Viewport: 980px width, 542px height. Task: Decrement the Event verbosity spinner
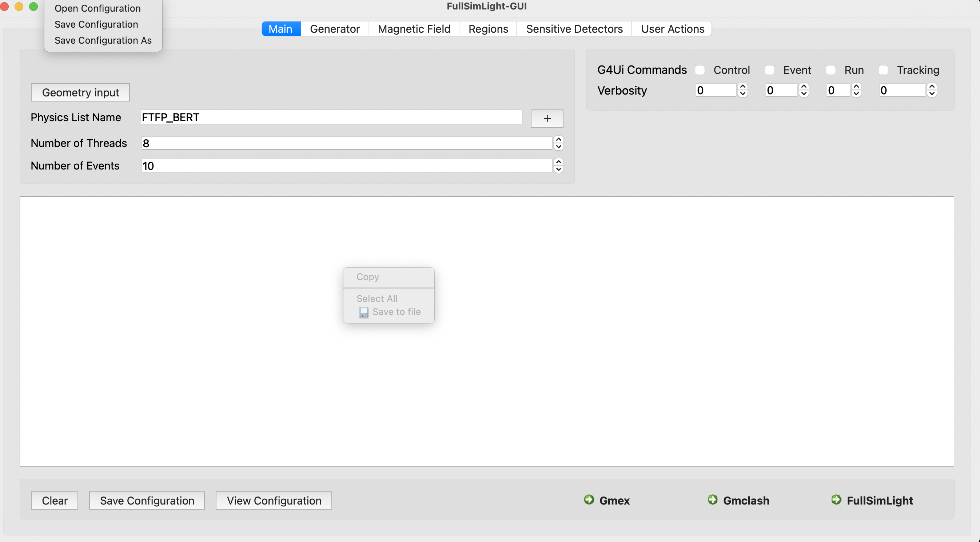click(x=804, y=93)
